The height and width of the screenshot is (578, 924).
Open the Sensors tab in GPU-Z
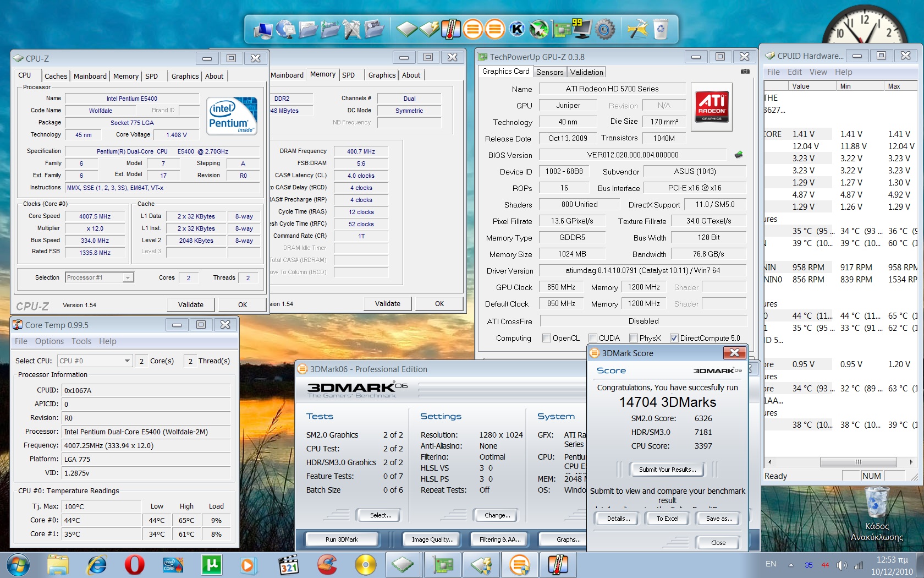[x=549, y=72]
